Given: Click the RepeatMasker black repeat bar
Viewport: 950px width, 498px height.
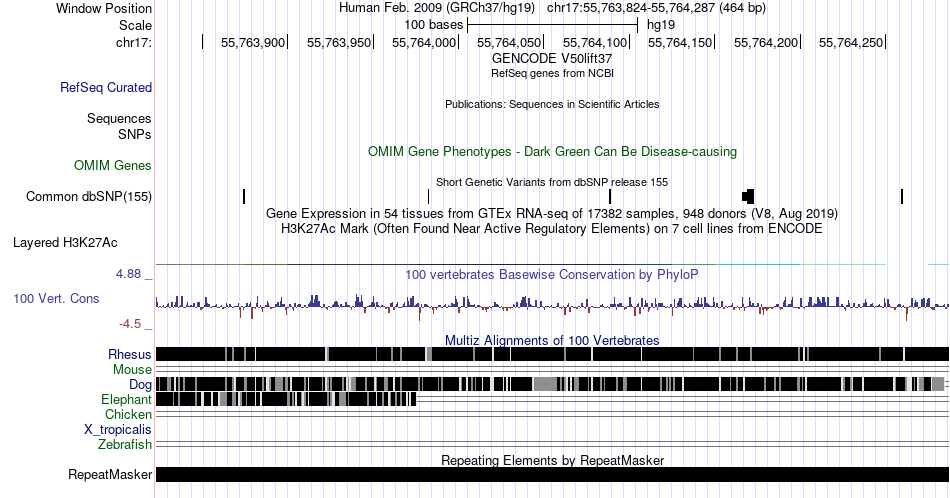Looking at the screenshot, I should pyautogui.click(x=552, y=474).
